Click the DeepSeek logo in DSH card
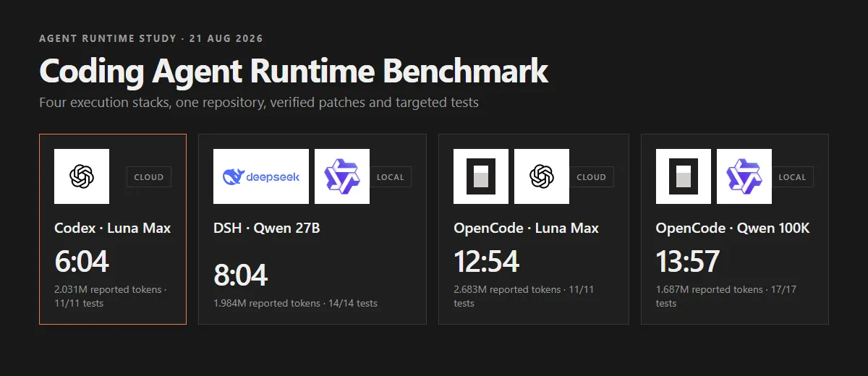The width and height of the screenshot is (868, 376). 261,176
